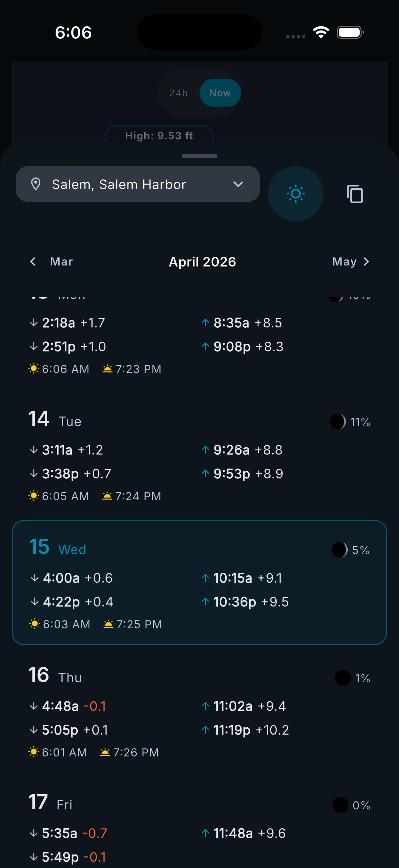Open the weather forecast sun icon
The width and height of the screenshot is (399, 868).
[296, 193]
